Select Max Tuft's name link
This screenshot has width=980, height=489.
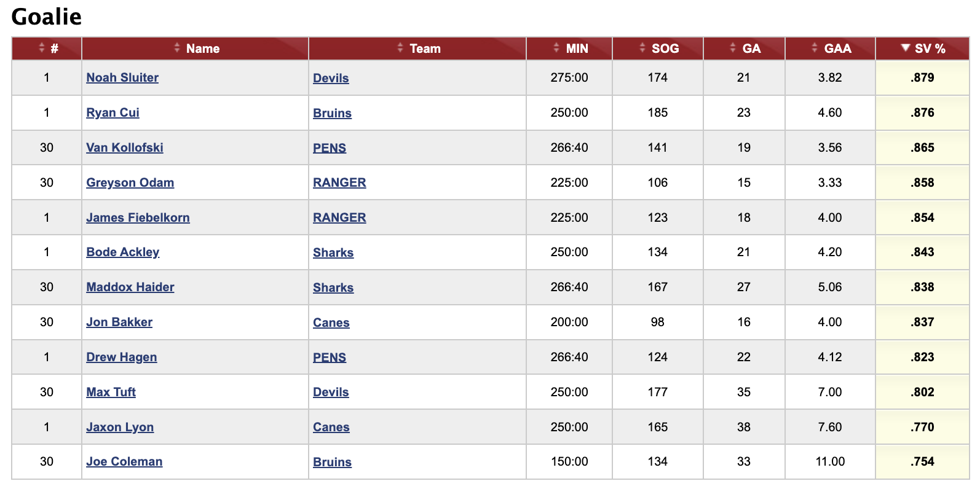pyautogui.click(x=111, y=392)
